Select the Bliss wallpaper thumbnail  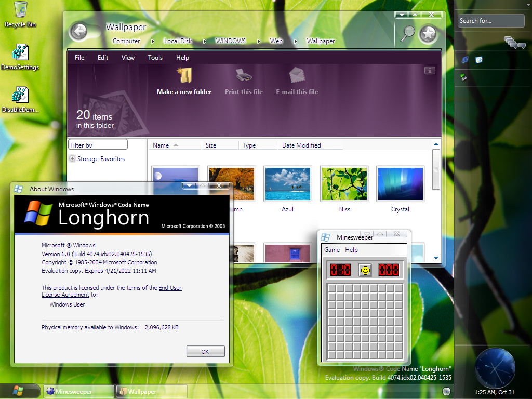(344, 183)
